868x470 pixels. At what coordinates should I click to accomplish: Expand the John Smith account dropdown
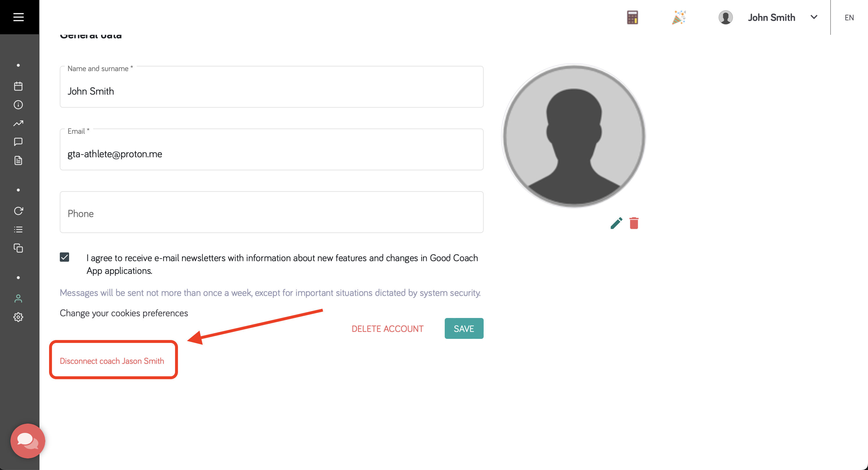tap(814, 17)
